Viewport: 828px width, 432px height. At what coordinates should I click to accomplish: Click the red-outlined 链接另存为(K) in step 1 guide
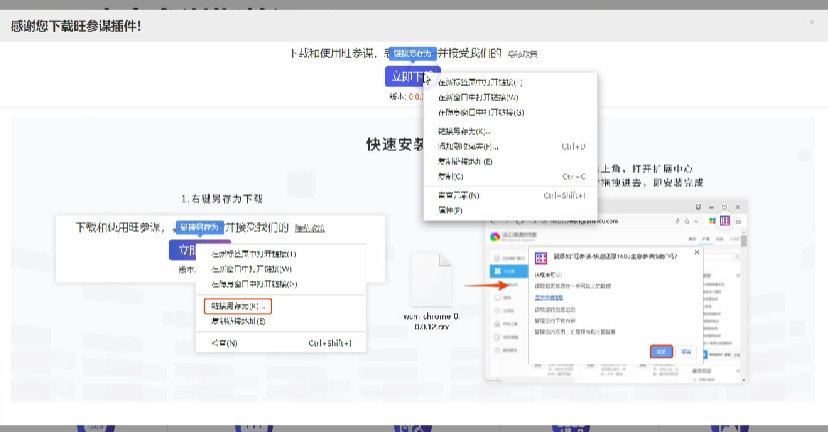pos(238,306)
